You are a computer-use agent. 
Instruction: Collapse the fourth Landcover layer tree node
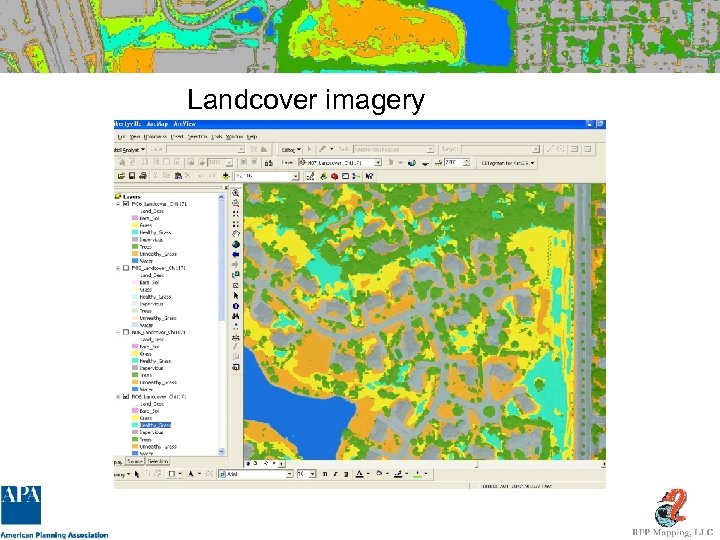(118, 397)
